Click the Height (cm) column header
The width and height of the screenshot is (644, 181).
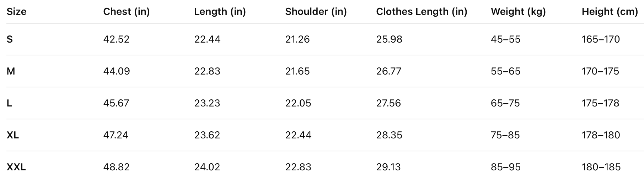point(610,12)
